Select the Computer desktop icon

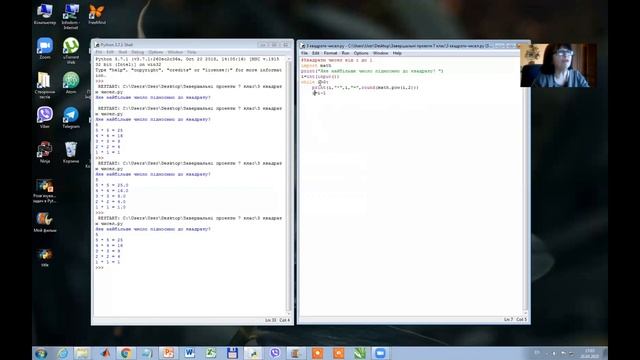(x=45, y=14)
